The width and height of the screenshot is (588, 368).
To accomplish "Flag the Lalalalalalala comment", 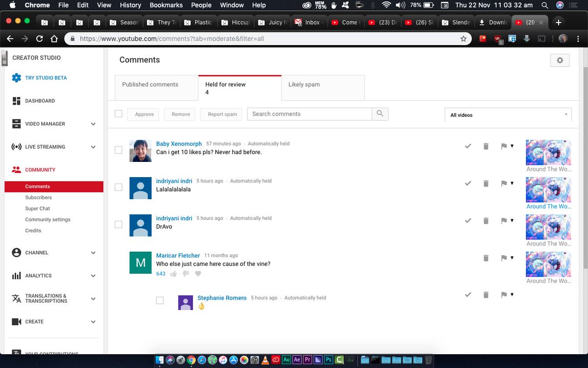I will 504,184.
